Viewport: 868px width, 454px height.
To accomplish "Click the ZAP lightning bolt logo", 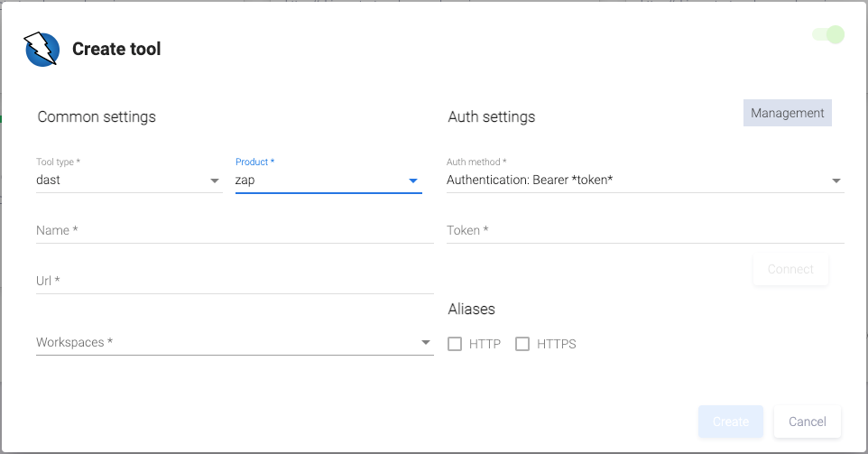I will 42,49.
